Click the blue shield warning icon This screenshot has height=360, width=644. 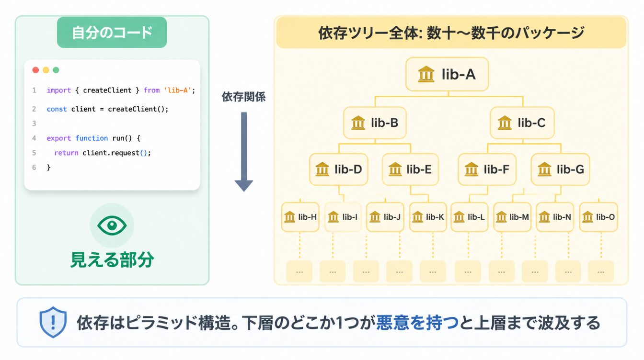point(53,322)
